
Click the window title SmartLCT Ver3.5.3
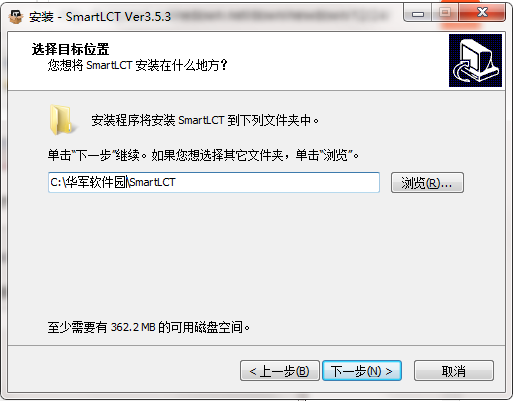pyautogui.click(x=100, y=16)
